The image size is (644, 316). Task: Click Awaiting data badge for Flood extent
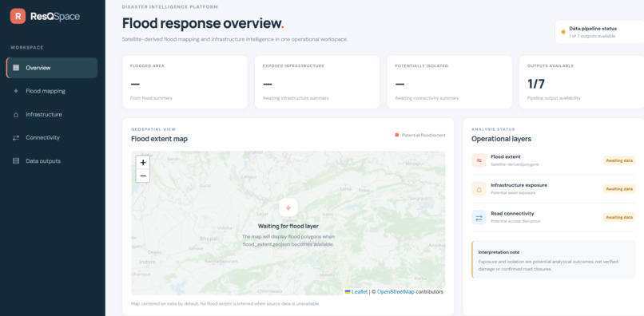619,160
